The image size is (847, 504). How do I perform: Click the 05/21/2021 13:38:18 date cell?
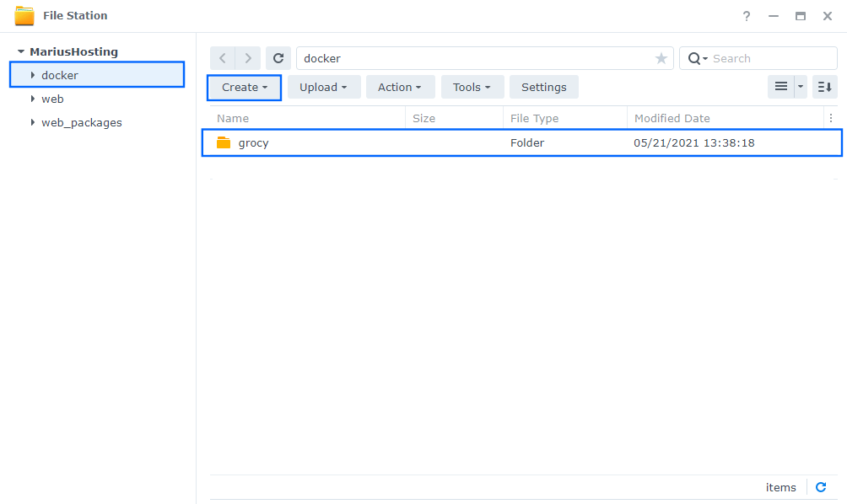click(x=694, y=143)
